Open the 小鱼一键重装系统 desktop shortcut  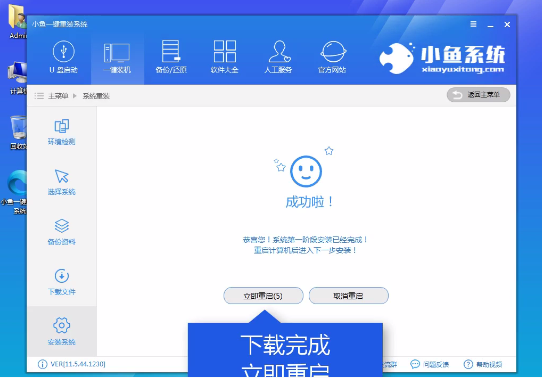point(15,192)
